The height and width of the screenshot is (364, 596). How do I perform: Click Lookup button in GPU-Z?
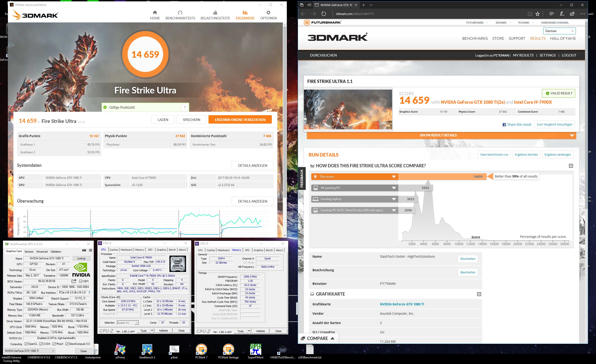(x=81, y=258)
